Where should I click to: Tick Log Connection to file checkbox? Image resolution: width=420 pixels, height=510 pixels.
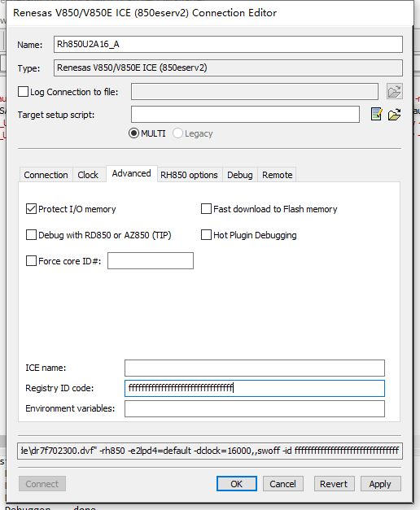[23, 92]
